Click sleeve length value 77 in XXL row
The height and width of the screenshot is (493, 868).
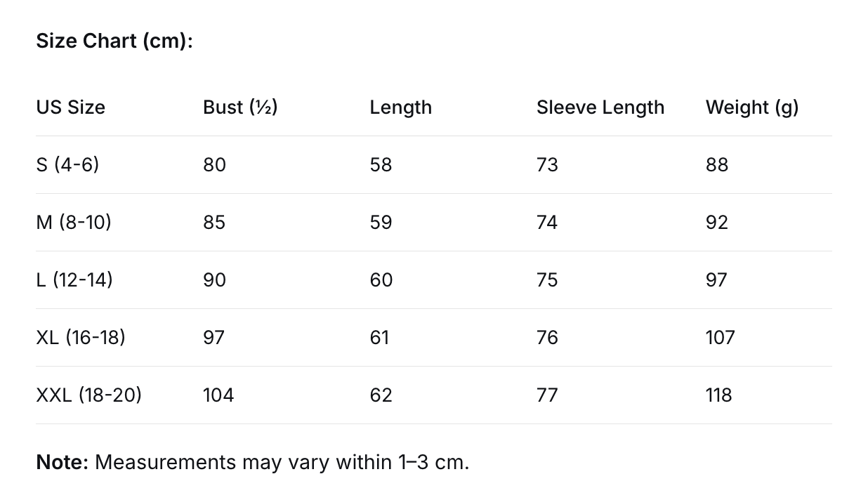click(547, 395)
